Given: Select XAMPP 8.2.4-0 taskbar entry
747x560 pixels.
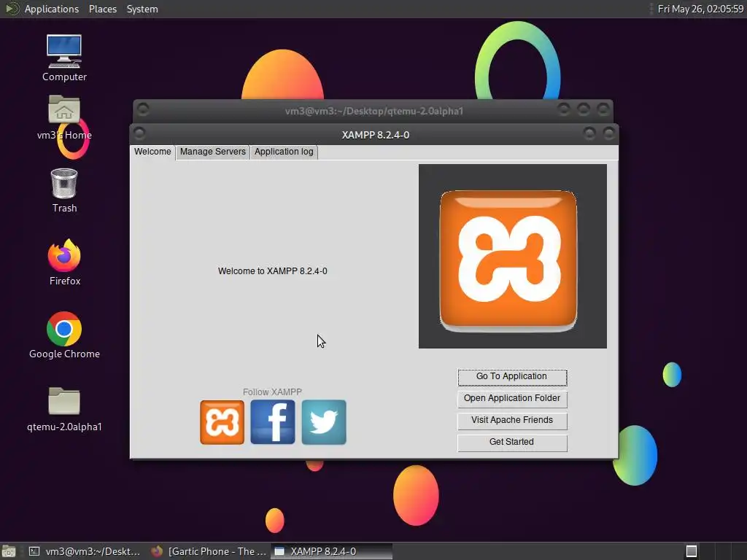Looking at the screenshot, I should pyautogui.click(x=332, y=551).
